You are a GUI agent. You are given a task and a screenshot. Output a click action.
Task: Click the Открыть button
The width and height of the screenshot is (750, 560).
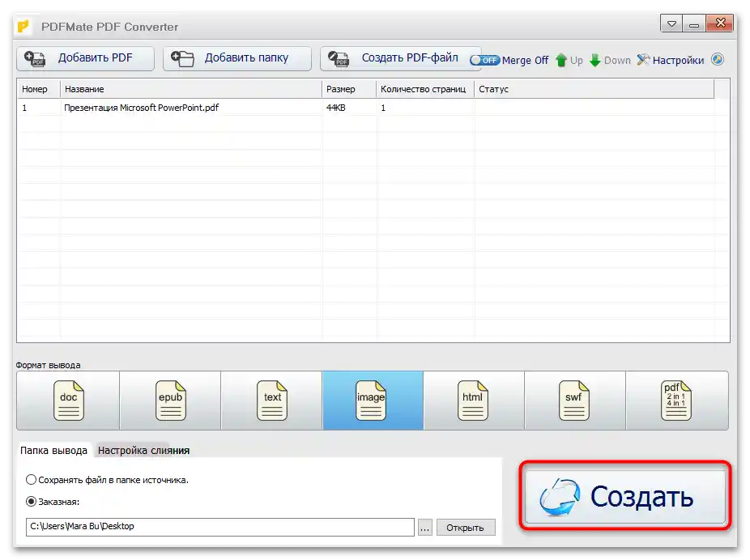coord(466,527)
